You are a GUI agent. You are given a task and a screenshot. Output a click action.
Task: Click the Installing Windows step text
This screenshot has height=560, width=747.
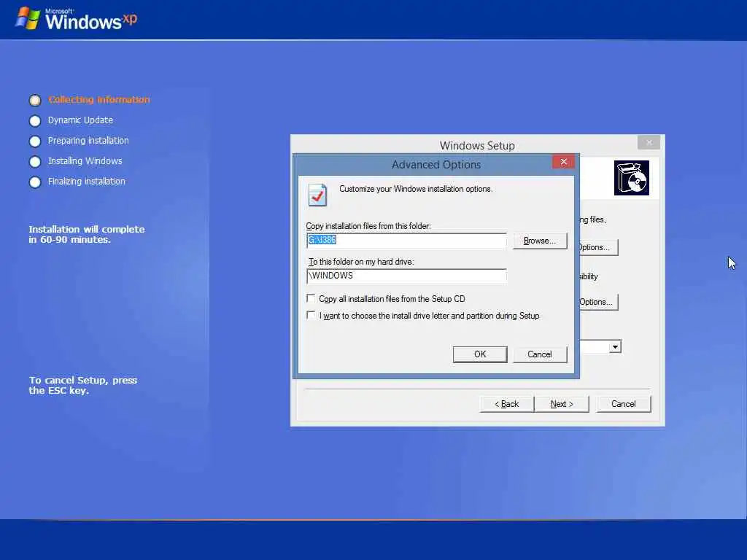click(x=85, y=161)
